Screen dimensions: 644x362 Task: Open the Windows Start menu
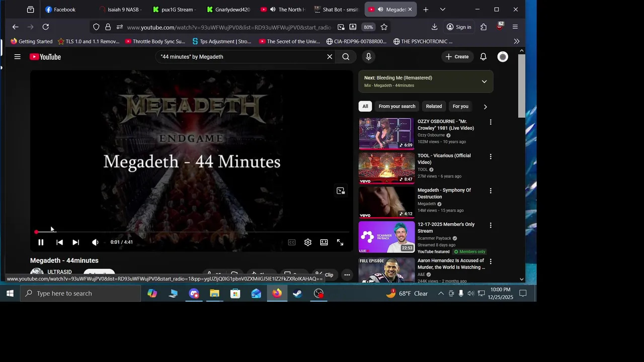10,294
